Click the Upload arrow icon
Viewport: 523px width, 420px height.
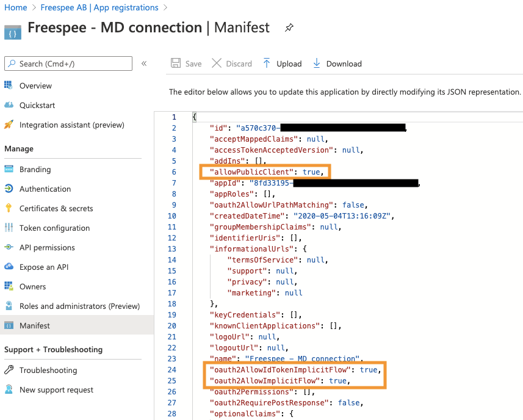tap(267, 63)
